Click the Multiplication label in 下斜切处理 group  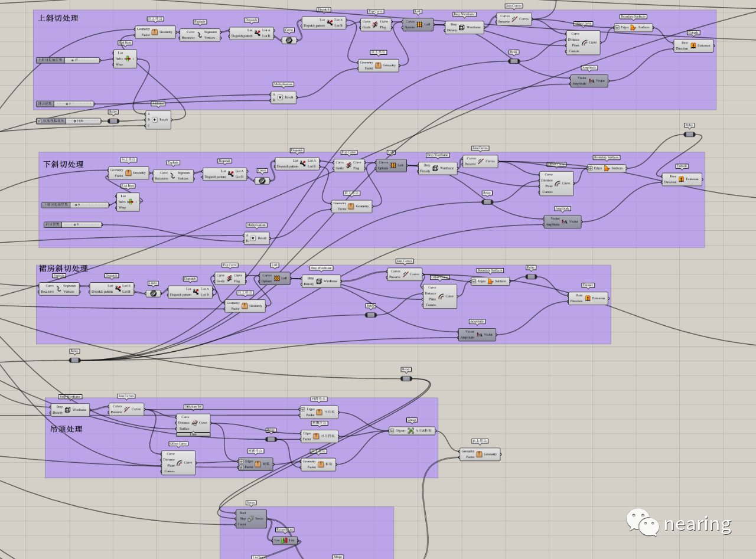(x=257, y=225)
